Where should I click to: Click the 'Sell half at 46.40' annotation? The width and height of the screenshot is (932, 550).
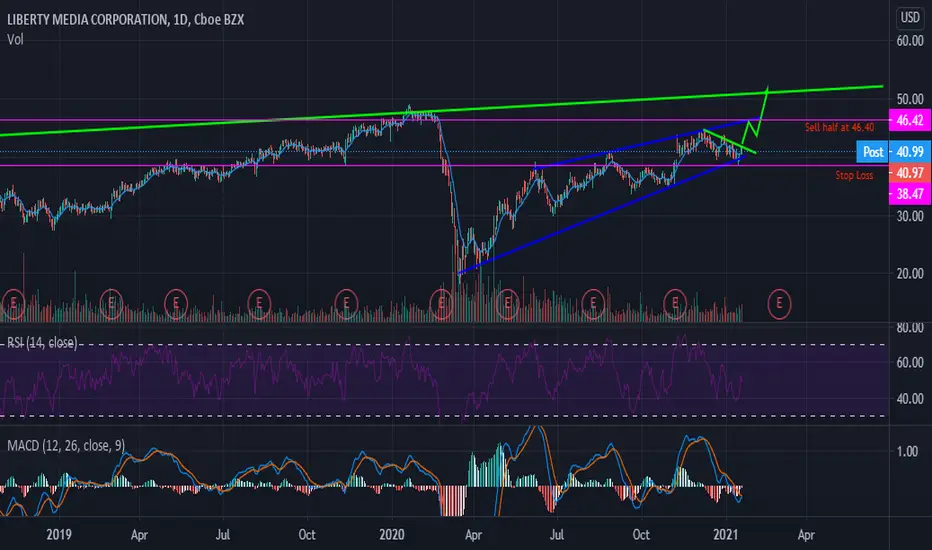click(839, 127)
